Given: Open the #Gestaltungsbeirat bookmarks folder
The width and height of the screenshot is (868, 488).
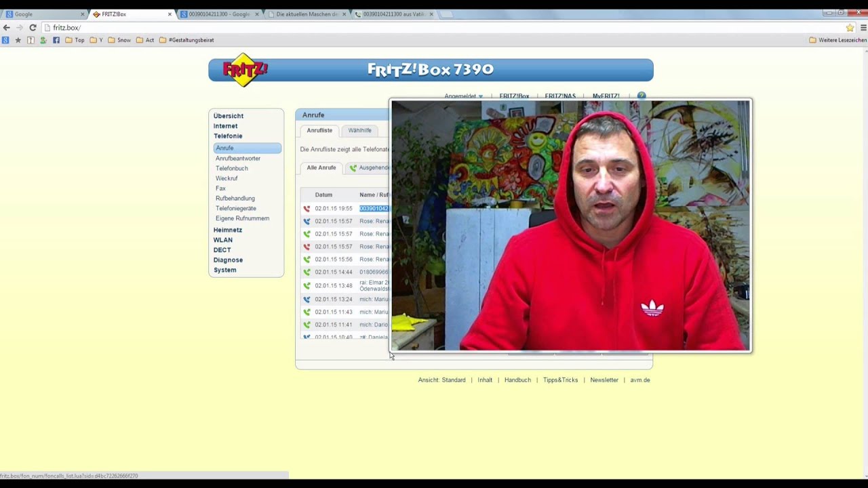Looking at the screenshot, I should [186, 40].
